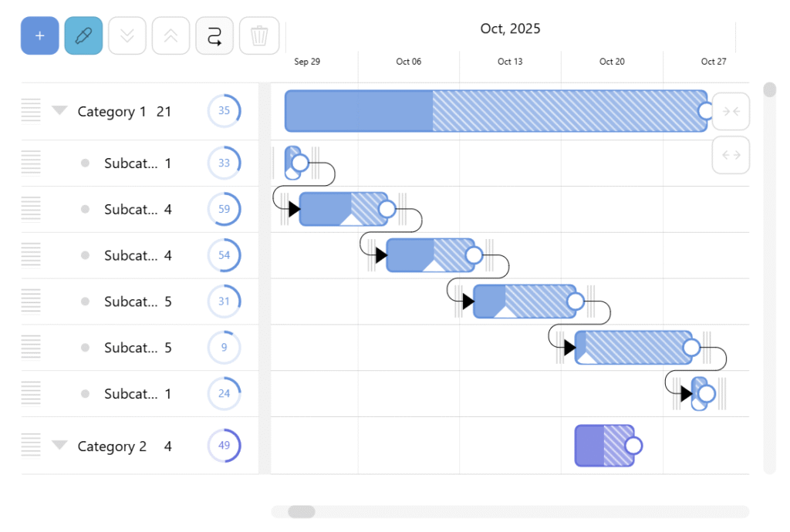
Task: Click the horizontal scrollbar thumb below chart
Action: pos(301,512)
